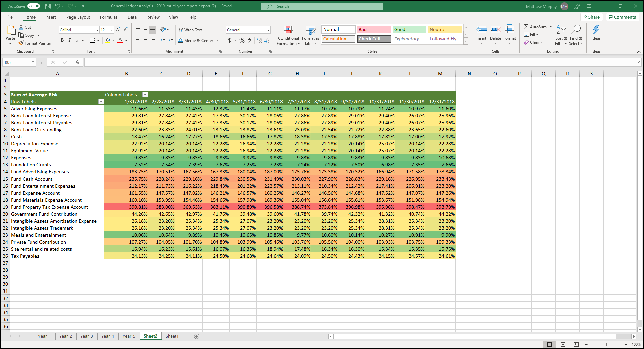Switch to the Formulas ribbon tab
This screenshot has width=644, height=349.
point(109,17)
